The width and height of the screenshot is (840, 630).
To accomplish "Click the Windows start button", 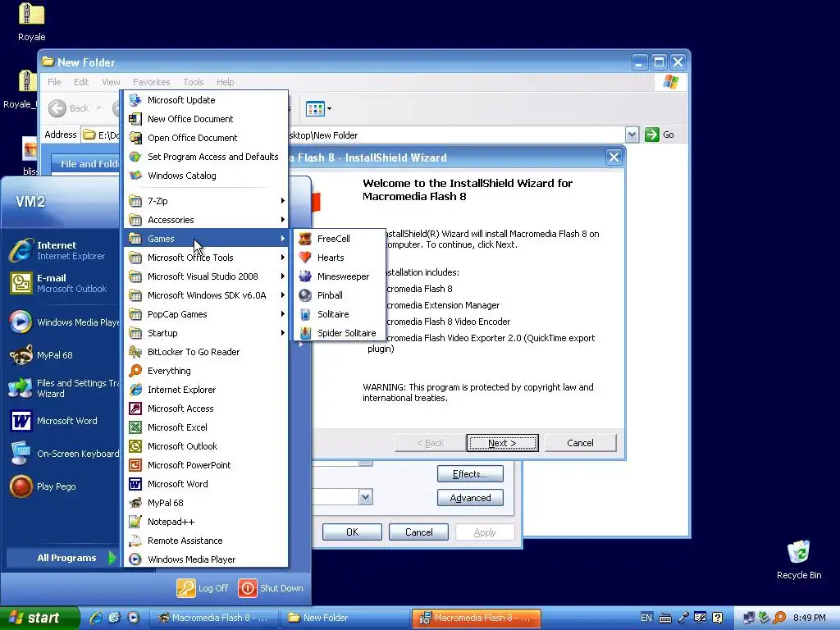I will coord(39,618).
